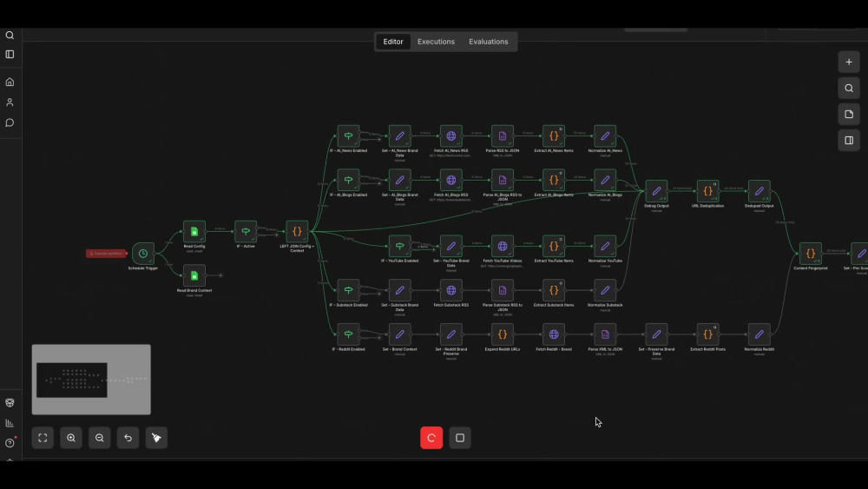Viewport: 868px width, 489px height.
Task: Select the Normalize Reddit node
Action: pos(759,334)
